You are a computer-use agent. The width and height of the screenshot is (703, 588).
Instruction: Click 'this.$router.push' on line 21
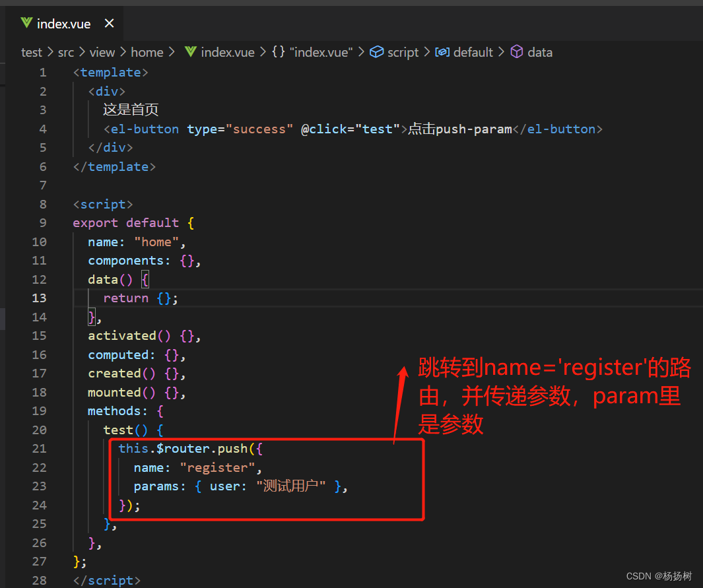183,449
